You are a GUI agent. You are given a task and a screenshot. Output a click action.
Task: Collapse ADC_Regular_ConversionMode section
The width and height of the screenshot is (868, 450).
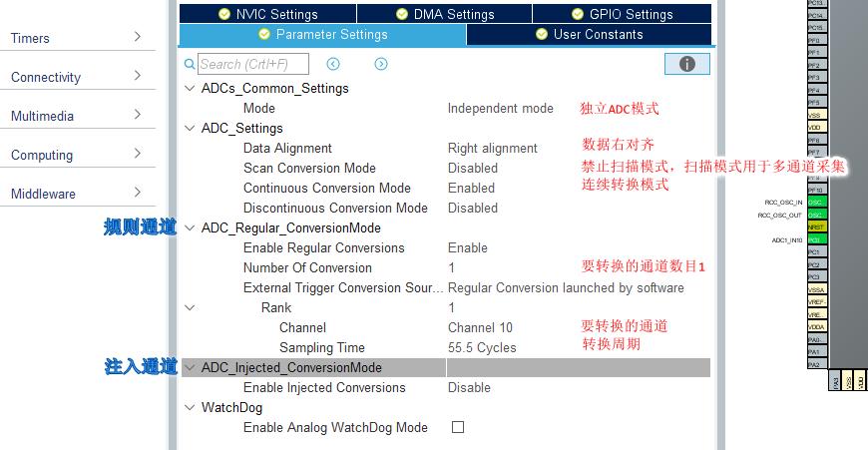[190, 228]
